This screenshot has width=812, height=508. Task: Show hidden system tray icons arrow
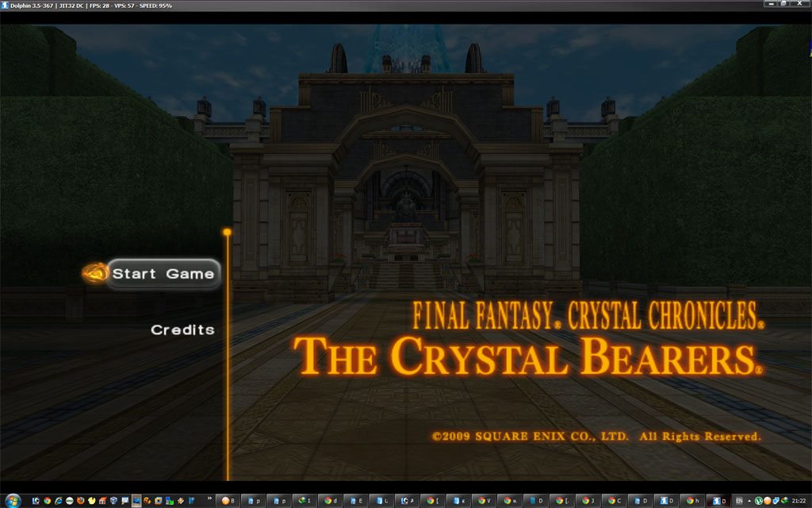tap(749, 501)
